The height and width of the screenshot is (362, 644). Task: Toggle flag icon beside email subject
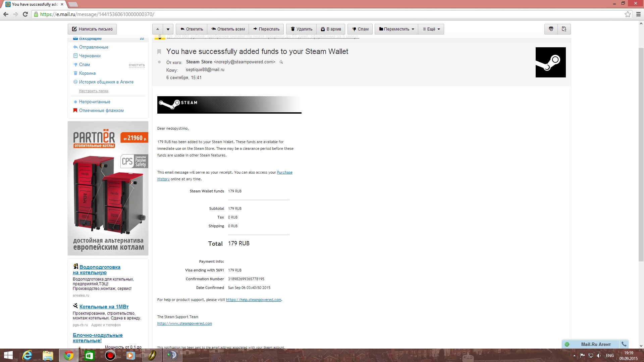[159, 52]
